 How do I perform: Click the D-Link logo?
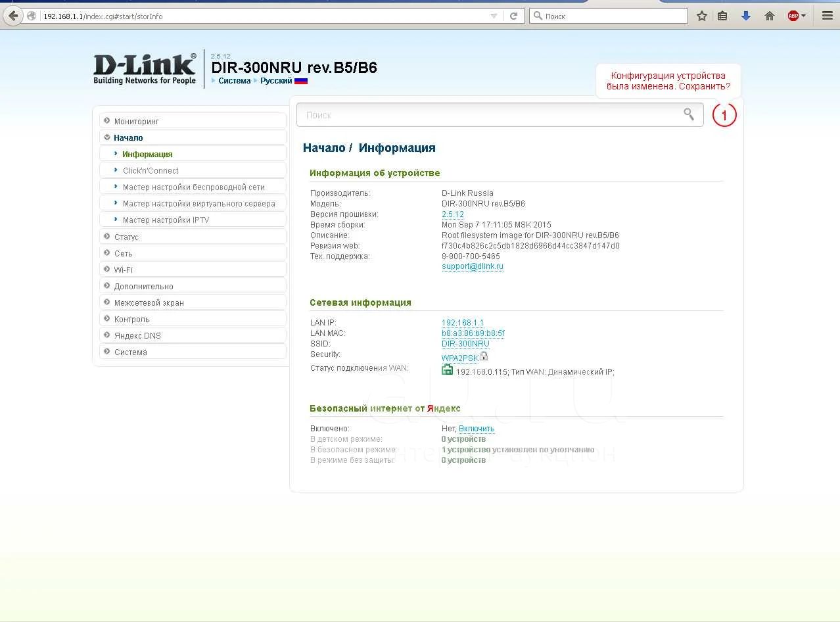click(145, 68)
